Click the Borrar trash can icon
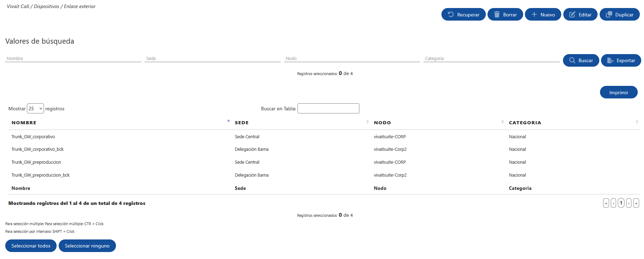 (497, 14)
